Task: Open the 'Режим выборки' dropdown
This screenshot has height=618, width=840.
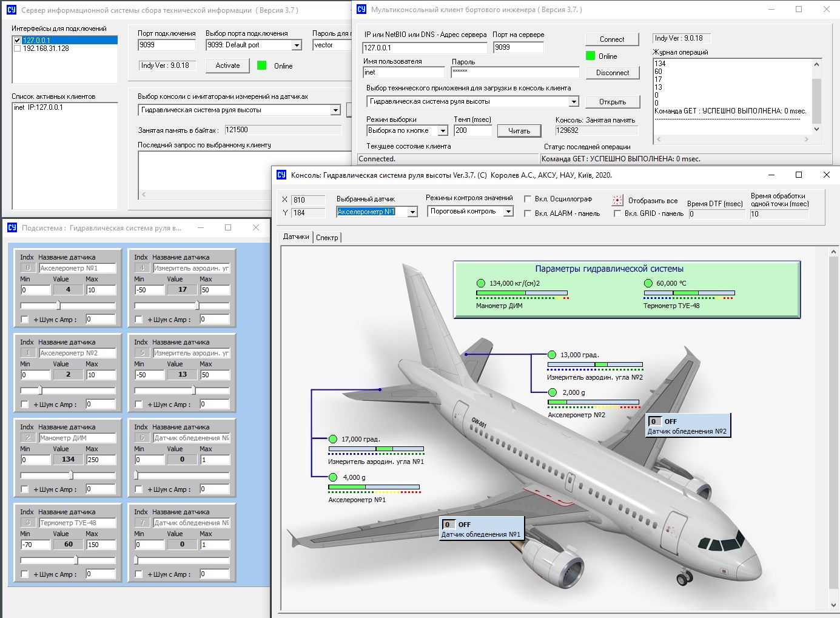Action: [x=443, y=131]
